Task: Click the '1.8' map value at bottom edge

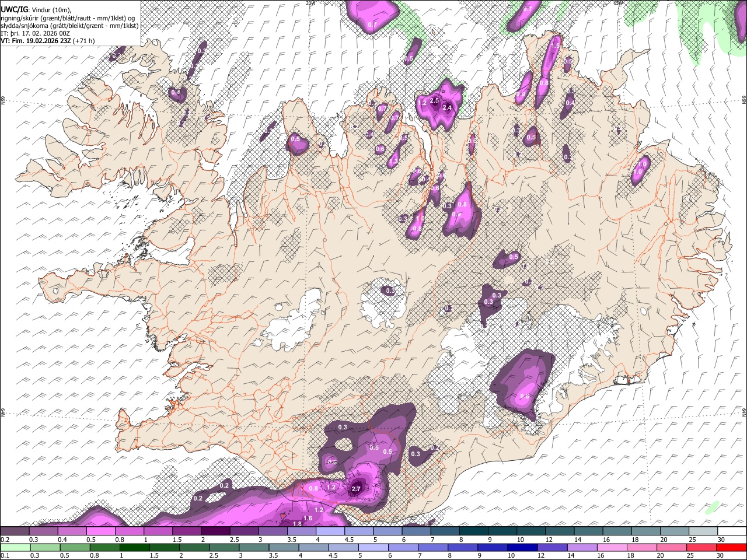Action: point(297,524)
